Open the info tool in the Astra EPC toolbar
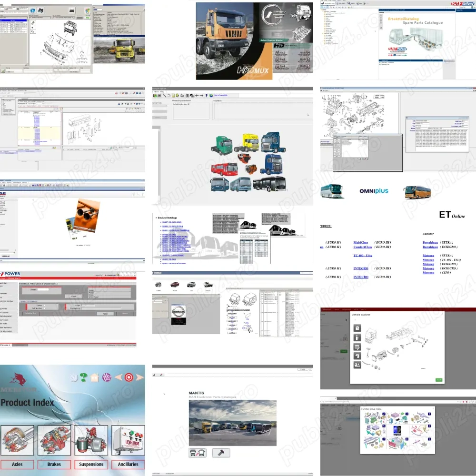The image size is (476, 476). point(33,10)
